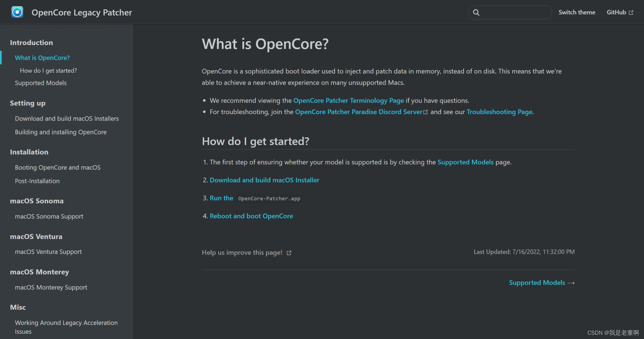Click the OpenCore Legacy Patcher logo icon
This screenshot has width=644, height=339.
click(17, 12)
